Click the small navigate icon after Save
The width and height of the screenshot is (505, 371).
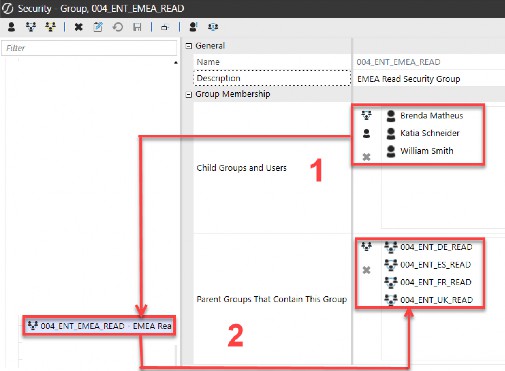pyautogui.click(x=165, y=27)
